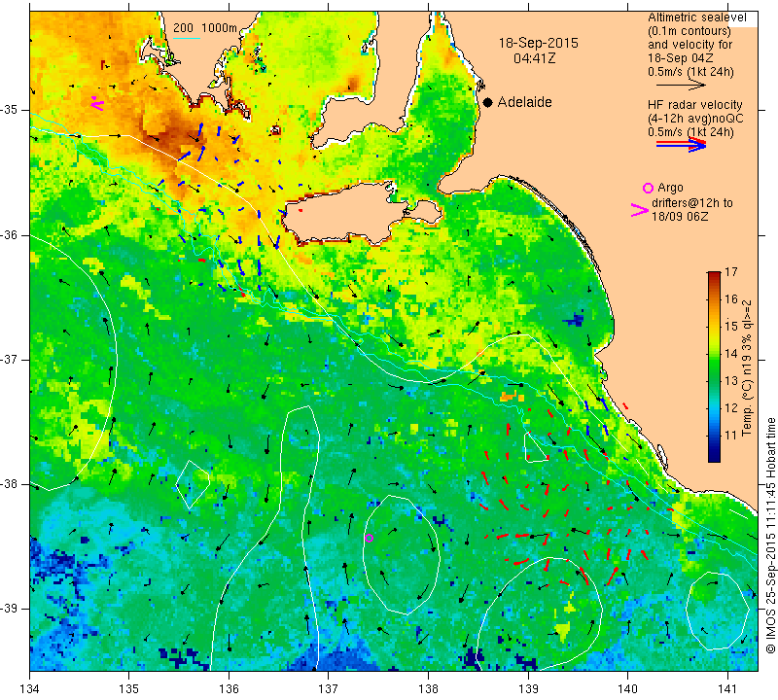The height and width of the screenshot is (700, 778).
Task: Click the IMOS copyright timestamp text
Action: (x=770, y=536)
